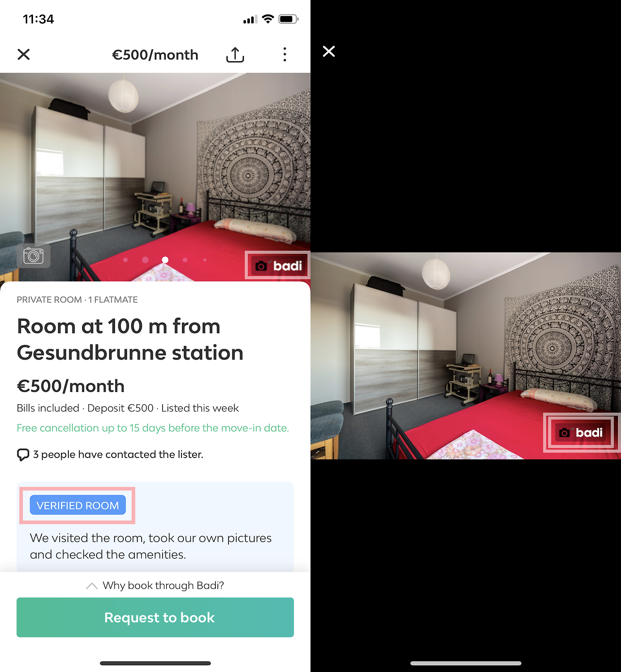Select the fifth photo carousel dot
The height and width of the screenshot is (672, 621).
pyautogui.click(x=205, y=260)
